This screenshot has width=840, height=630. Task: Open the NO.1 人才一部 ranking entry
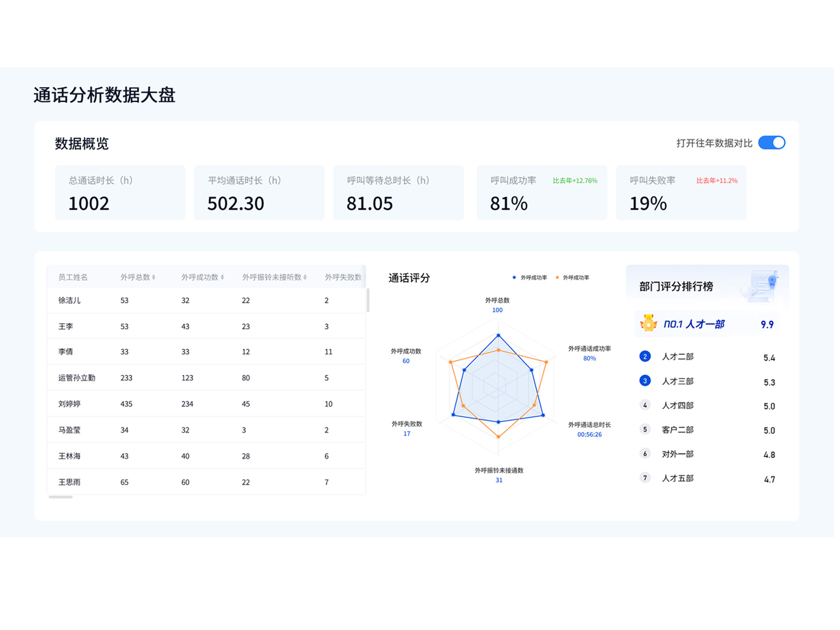click(707, 323)
